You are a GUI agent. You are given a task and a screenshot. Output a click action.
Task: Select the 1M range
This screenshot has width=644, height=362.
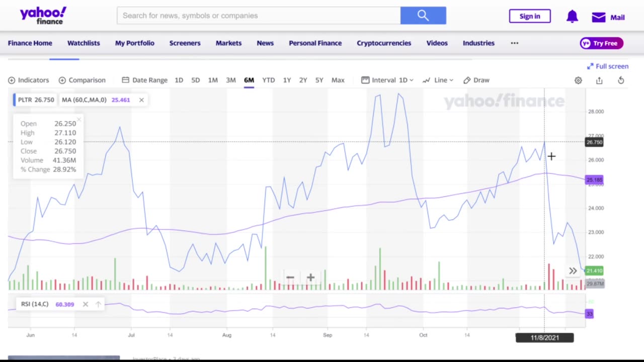(213, 80)
